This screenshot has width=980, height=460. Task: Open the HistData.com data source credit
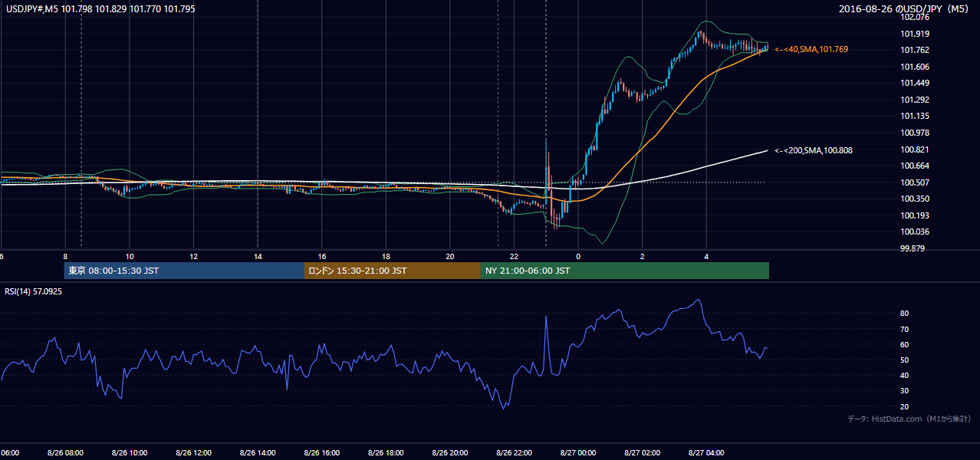pyautogui.click(x=909, y=419)
